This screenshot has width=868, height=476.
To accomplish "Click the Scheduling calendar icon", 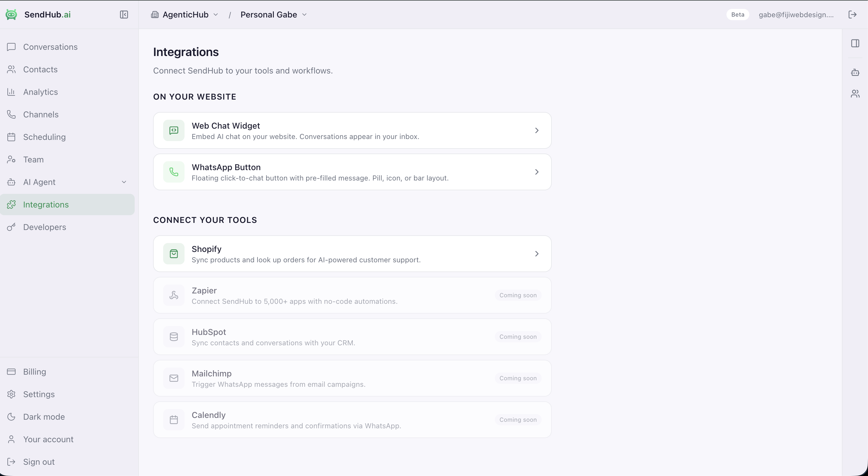I will click(11, 137).
